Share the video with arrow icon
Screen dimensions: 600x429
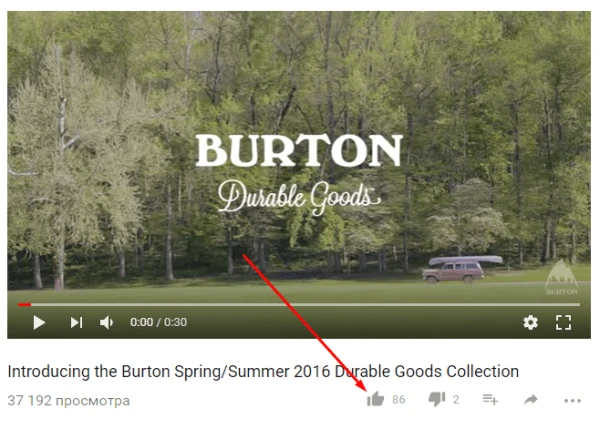click(x=531, y=400)
